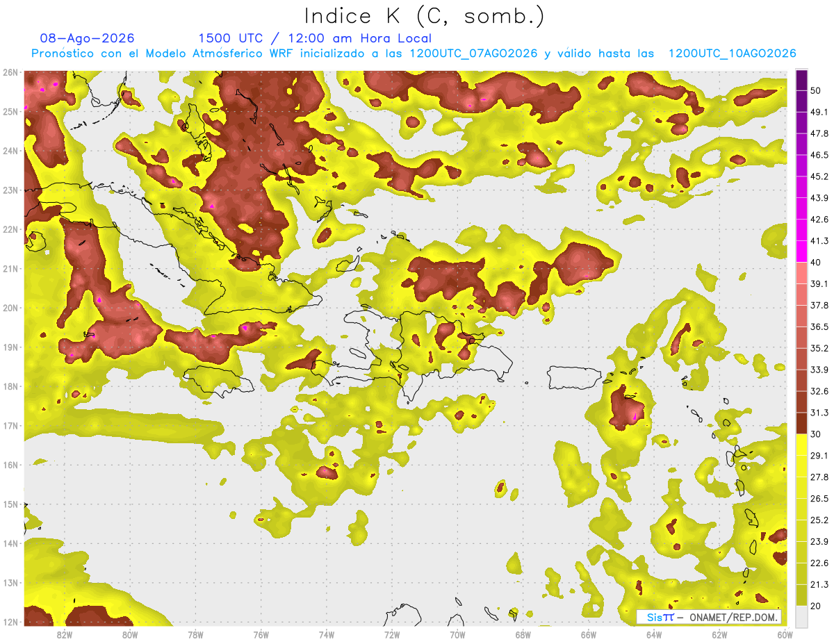
Task: Click the 18N latitude axis label
Action: coord(10,386)
